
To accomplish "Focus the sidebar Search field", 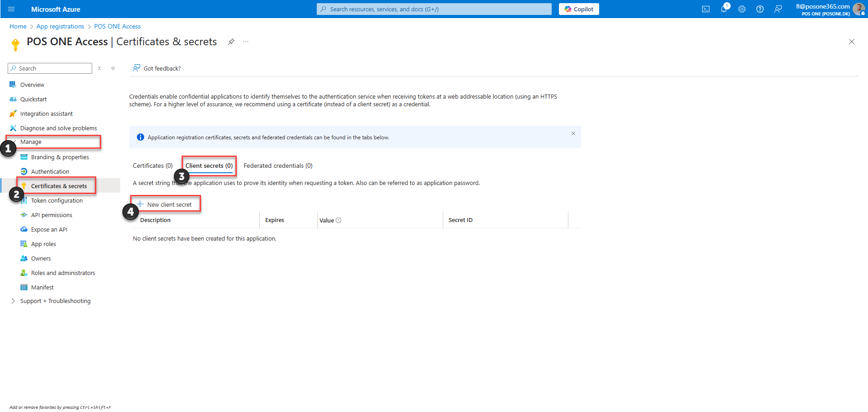I will click(x=50, y=68).
